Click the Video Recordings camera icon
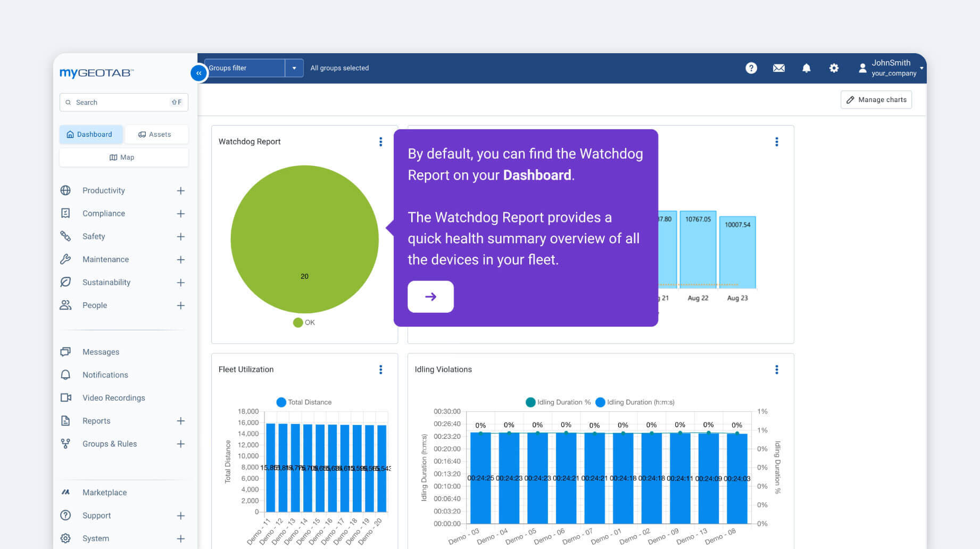This screenshot has width=980, height=549. (66, 397)
